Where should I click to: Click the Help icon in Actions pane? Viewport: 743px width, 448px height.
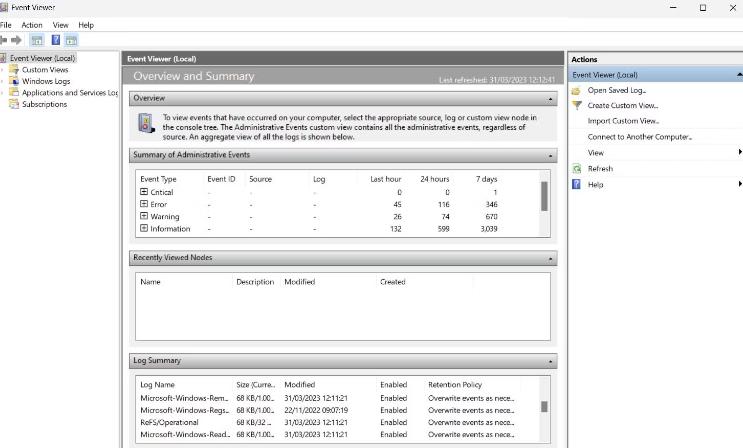[576, 184]
